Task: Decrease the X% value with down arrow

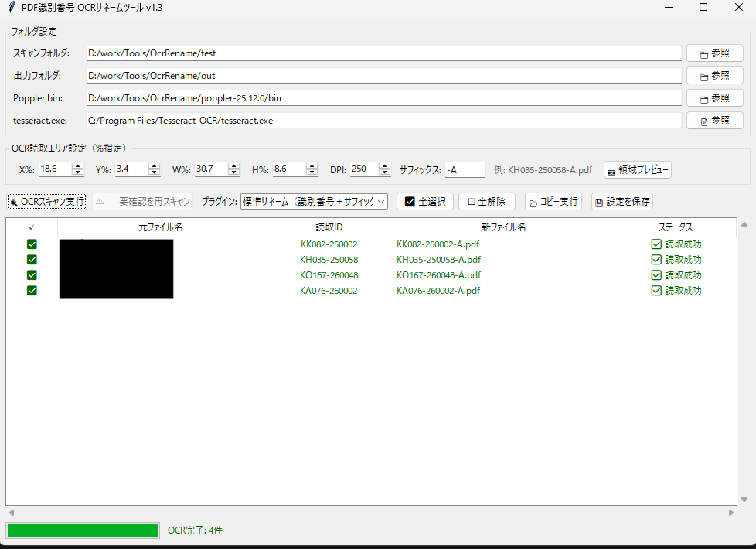Action: click(77, 172)
